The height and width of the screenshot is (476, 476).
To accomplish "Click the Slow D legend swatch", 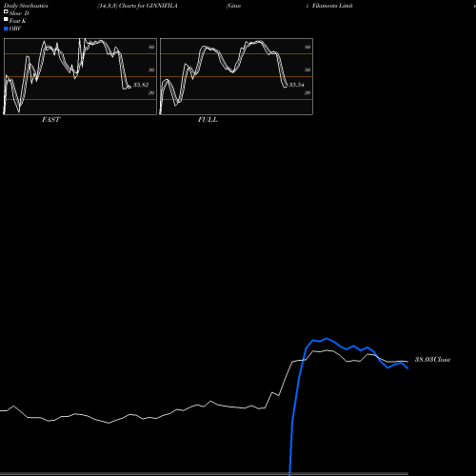I will pyautogui.click(x=6, y=11).
